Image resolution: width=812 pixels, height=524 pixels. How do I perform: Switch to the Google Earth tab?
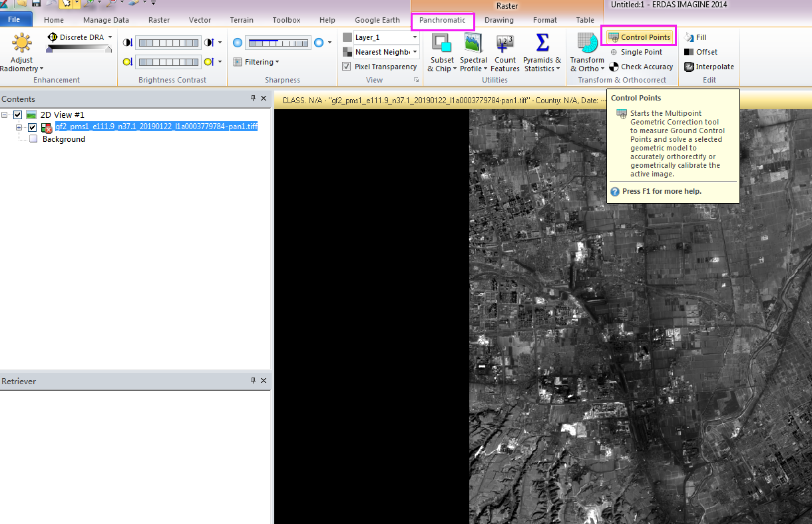[377, 20]
